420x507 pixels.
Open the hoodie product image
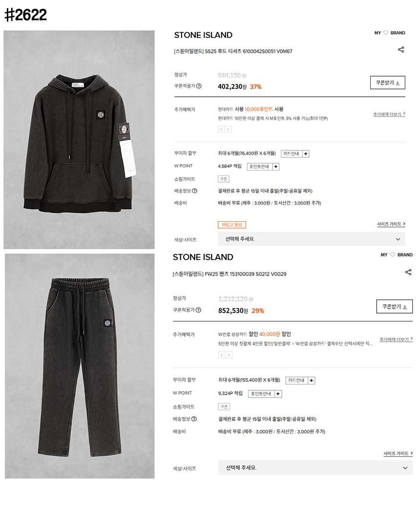79,140
